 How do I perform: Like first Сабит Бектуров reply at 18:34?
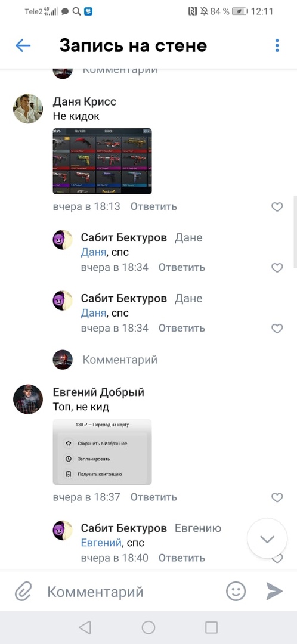click(277, 268)
